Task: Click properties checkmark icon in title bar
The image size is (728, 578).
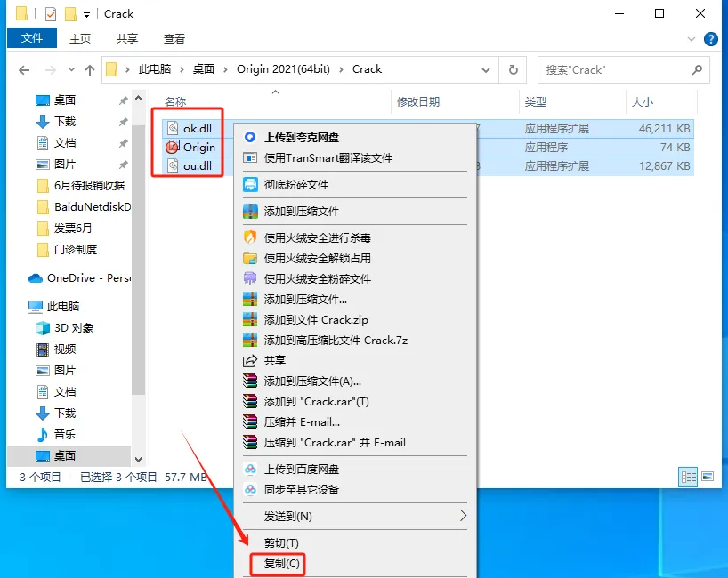Action: pyautogui.click(x=50, y=14)
